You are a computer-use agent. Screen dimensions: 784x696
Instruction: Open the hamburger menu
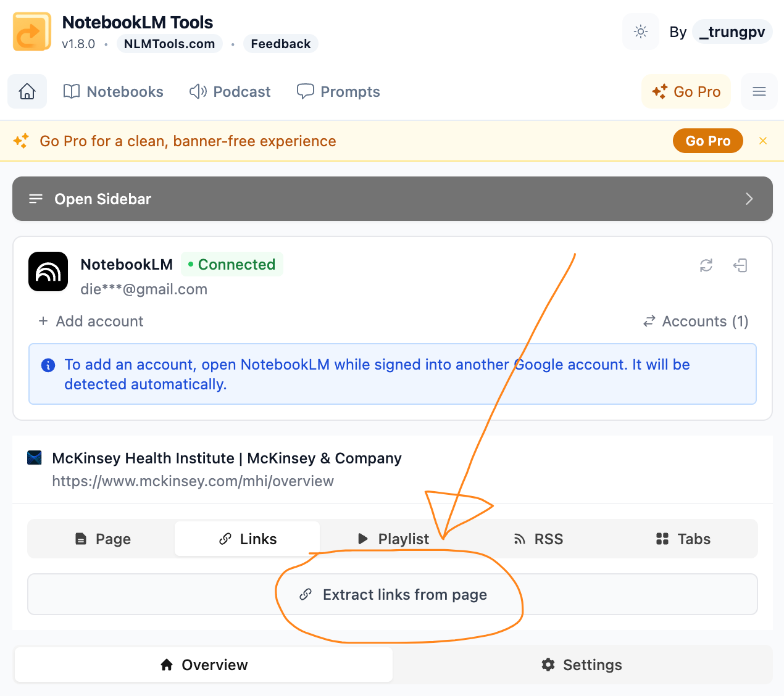click(x=759, y=91)
